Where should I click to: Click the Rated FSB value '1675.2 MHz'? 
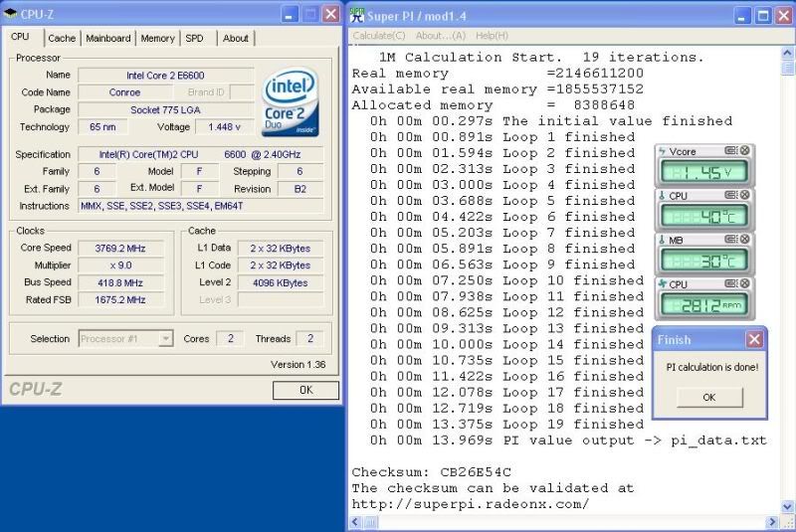120,299
